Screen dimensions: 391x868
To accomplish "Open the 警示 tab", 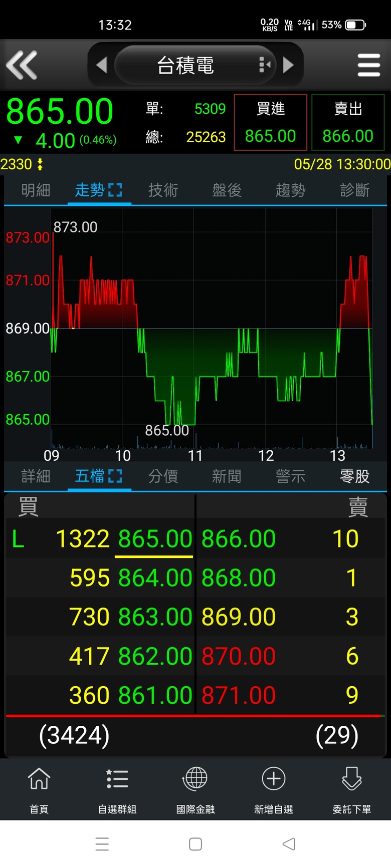I will point(290,476).
